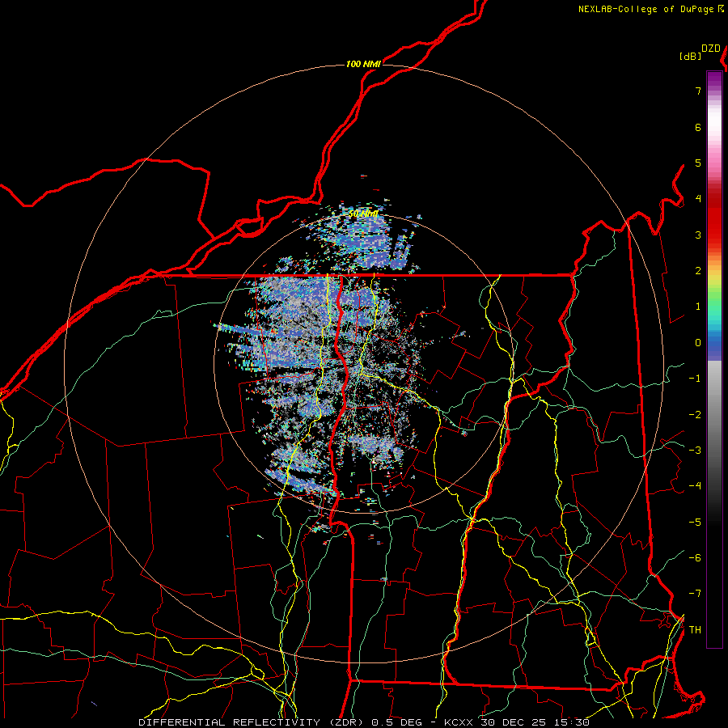728x728 pixels.
Task: Click the -4 dB tick label on the scale
Action: tap(695, 486)
